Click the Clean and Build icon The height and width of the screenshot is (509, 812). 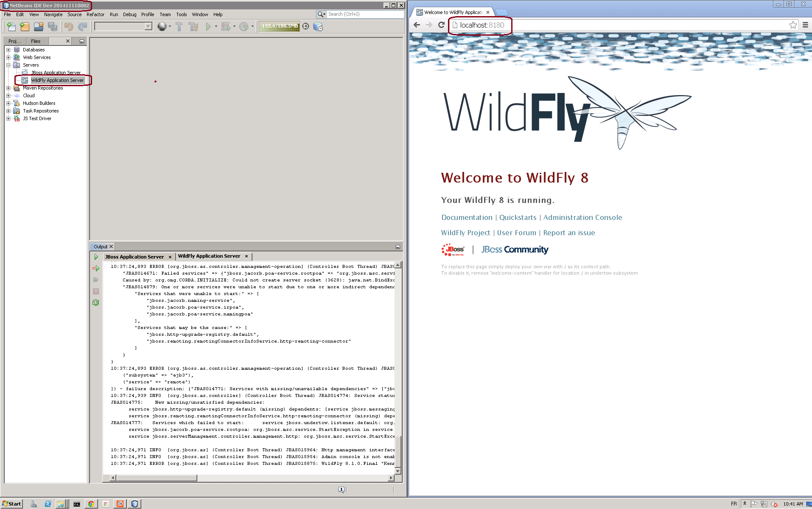coord(193,27)
